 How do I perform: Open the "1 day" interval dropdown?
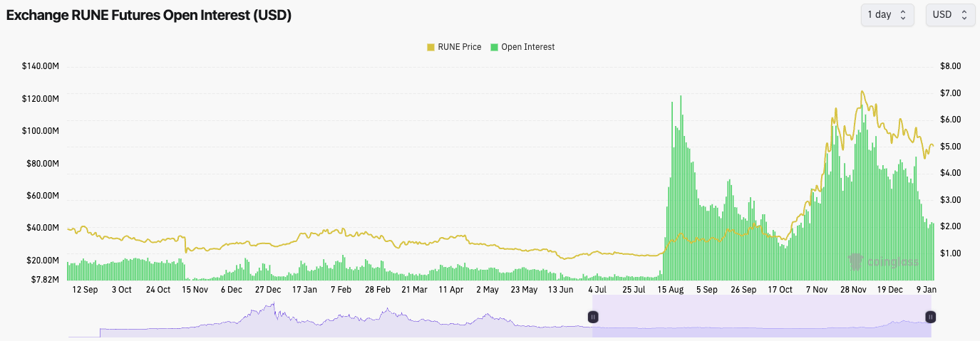tap(887, 14)
